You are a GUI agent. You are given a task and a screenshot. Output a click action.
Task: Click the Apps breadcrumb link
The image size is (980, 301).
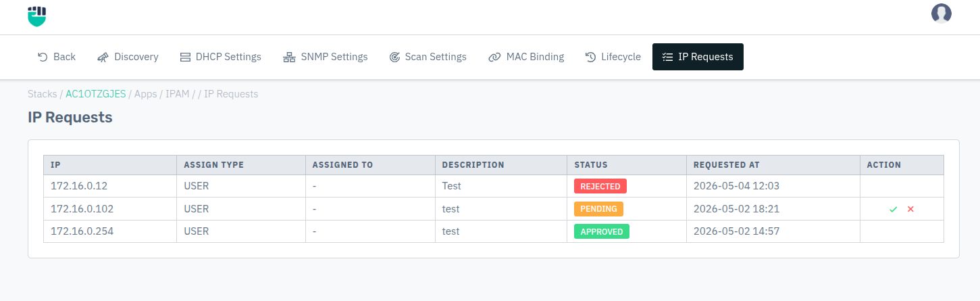click(145, 94)
